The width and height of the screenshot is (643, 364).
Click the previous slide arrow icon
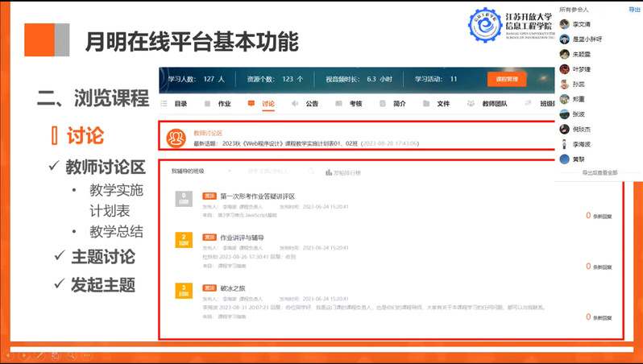9,355
